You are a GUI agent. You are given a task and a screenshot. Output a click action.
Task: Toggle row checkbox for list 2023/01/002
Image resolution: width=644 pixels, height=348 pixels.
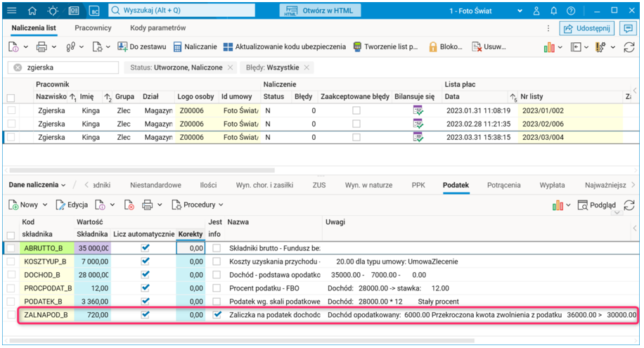[x=11, y=110]
